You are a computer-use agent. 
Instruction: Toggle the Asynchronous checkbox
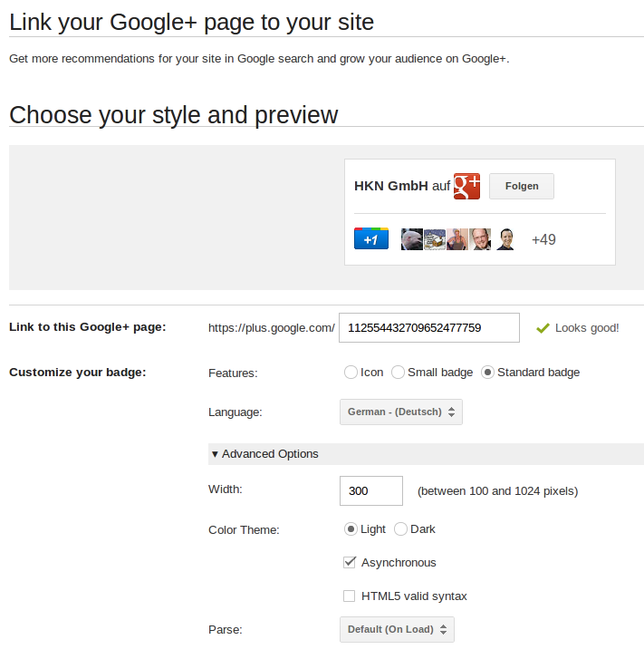(349, 562)
